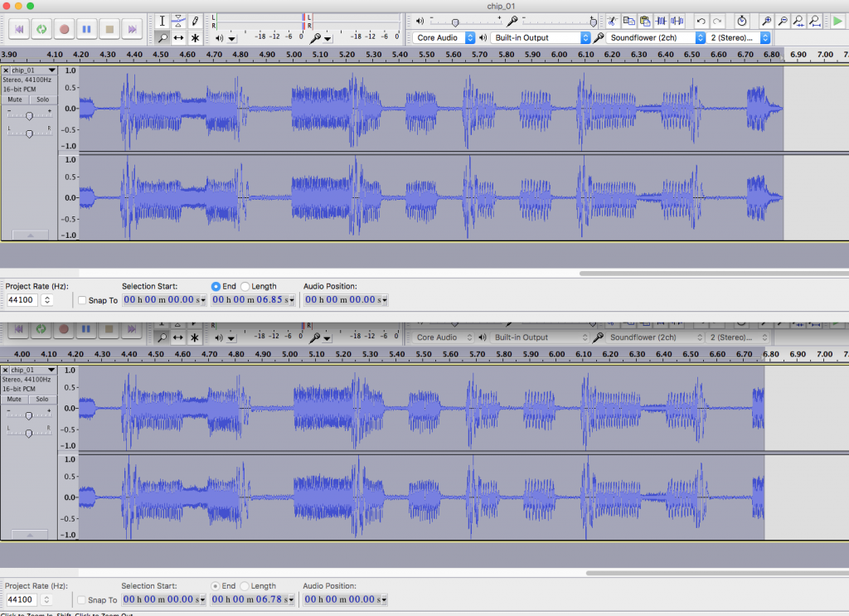Select the asterisk Multi-tool in upper window
Screen dimensions: 849x616
pyautogui.click(x=195, y=38)
